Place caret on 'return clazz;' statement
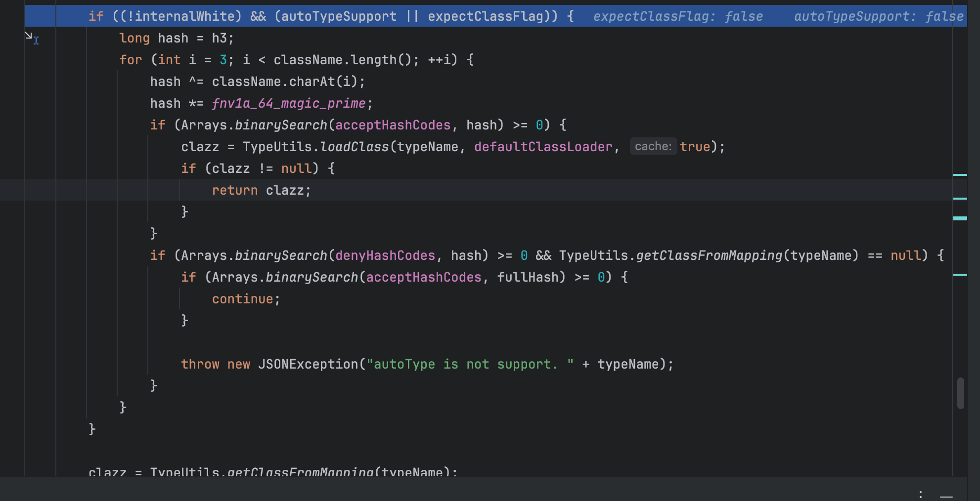This screenshot has width=980, height=501. (x=261, y=190)
